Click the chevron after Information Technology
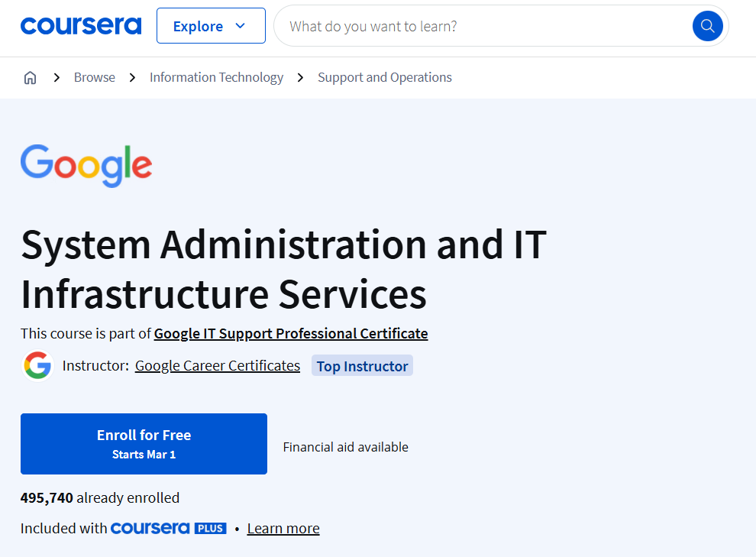The height and width of the screenshot is (557, 756). (300, 77)
